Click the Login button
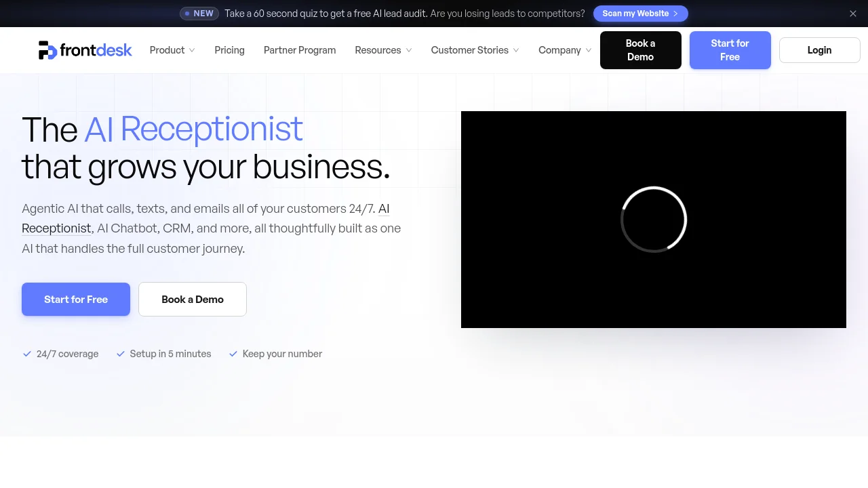The image size is (868, 488). click(x=819, y=50)
